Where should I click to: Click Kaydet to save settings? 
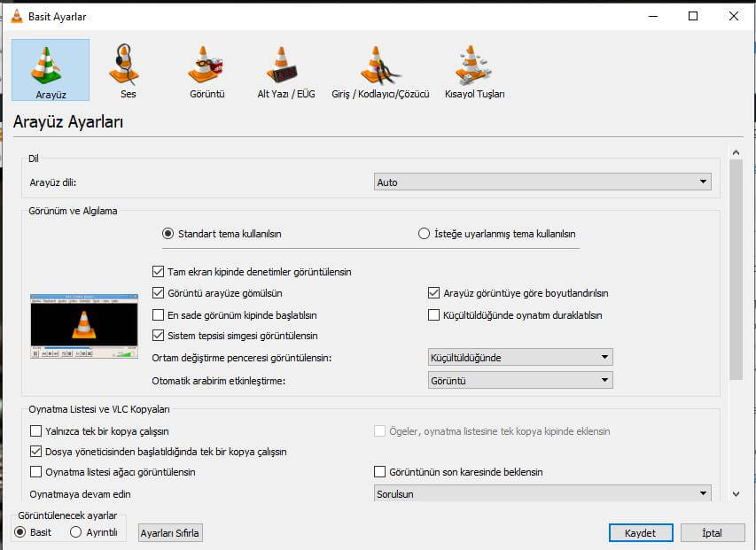tap(640, 532)
